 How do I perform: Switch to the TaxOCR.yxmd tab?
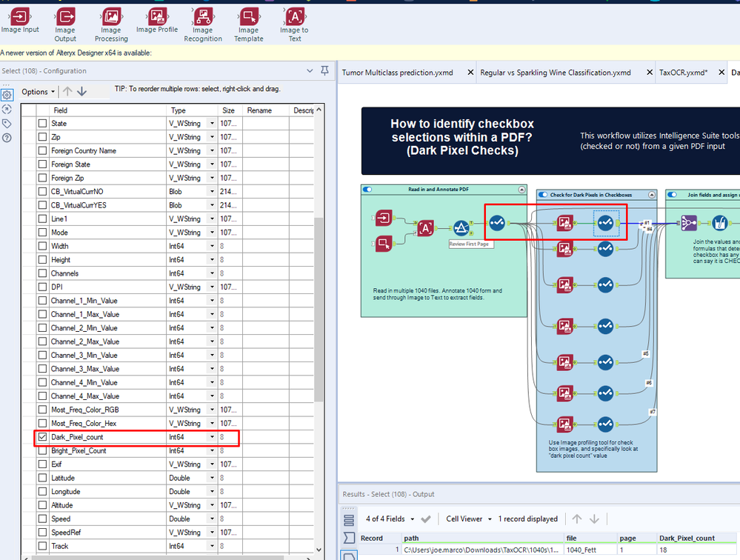click(x=684, y=73)
